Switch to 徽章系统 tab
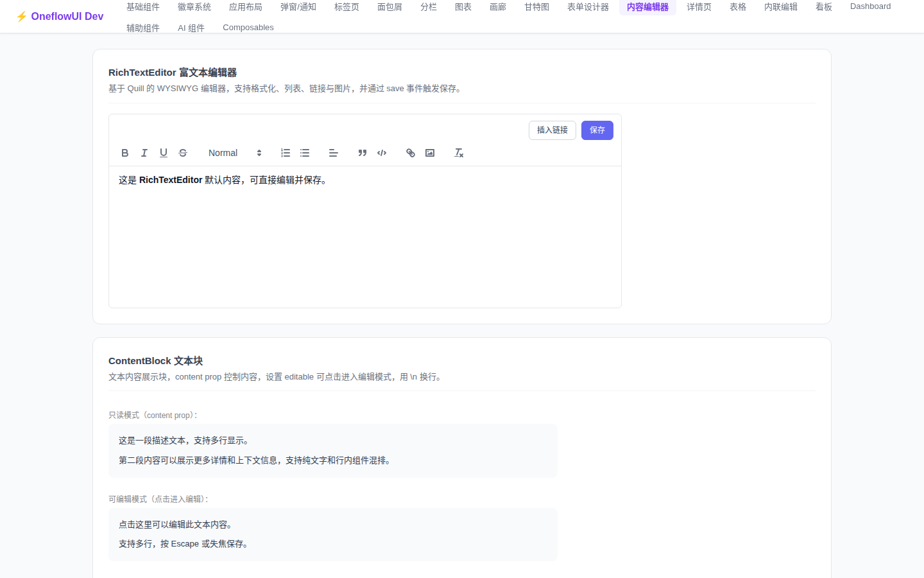 pos(194,7)
